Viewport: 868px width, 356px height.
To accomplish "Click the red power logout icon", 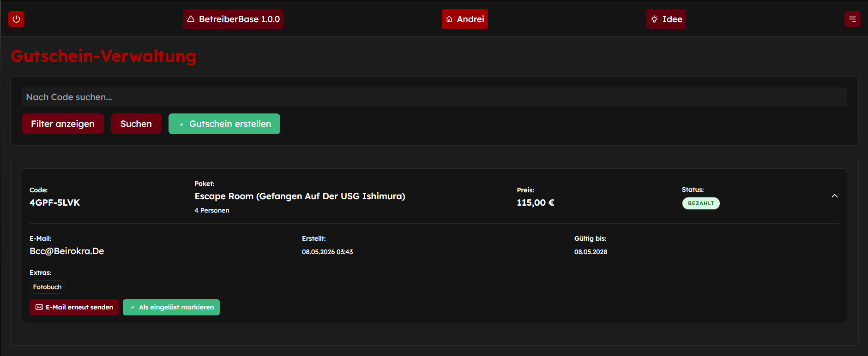I will click(16, 19).
